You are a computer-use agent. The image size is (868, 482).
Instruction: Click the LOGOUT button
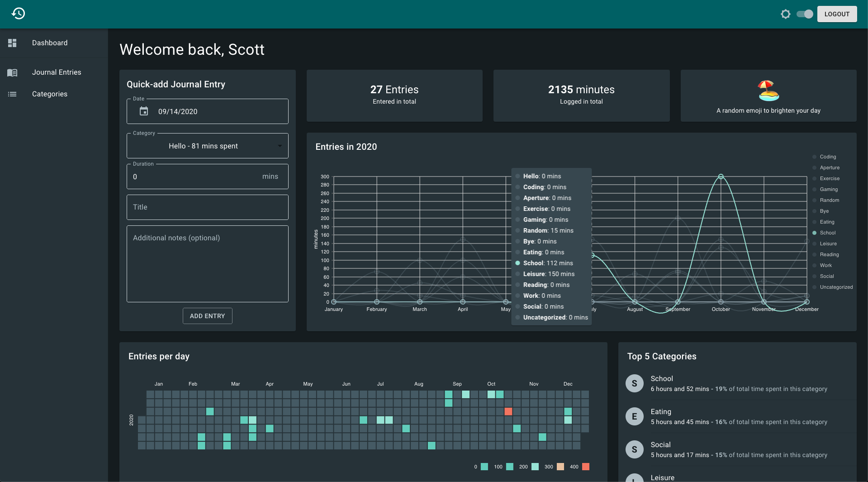837,14
